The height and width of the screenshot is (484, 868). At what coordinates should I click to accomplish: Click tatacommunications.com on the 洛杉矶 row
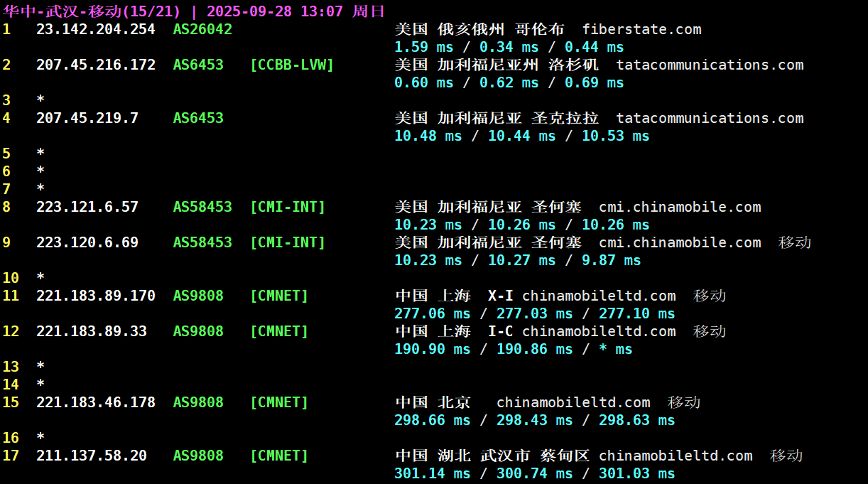(x=710, y=65)
